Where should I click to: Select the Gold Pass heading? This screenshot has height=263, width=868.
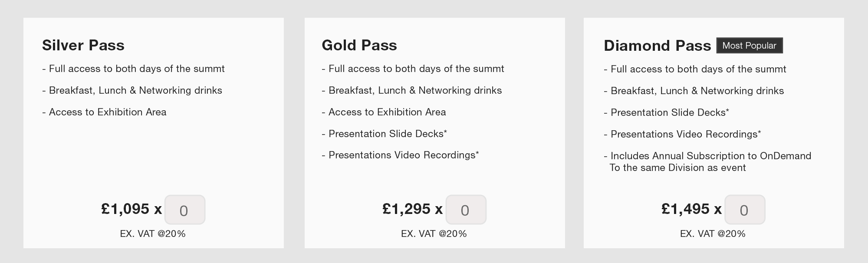coord(359,45)
